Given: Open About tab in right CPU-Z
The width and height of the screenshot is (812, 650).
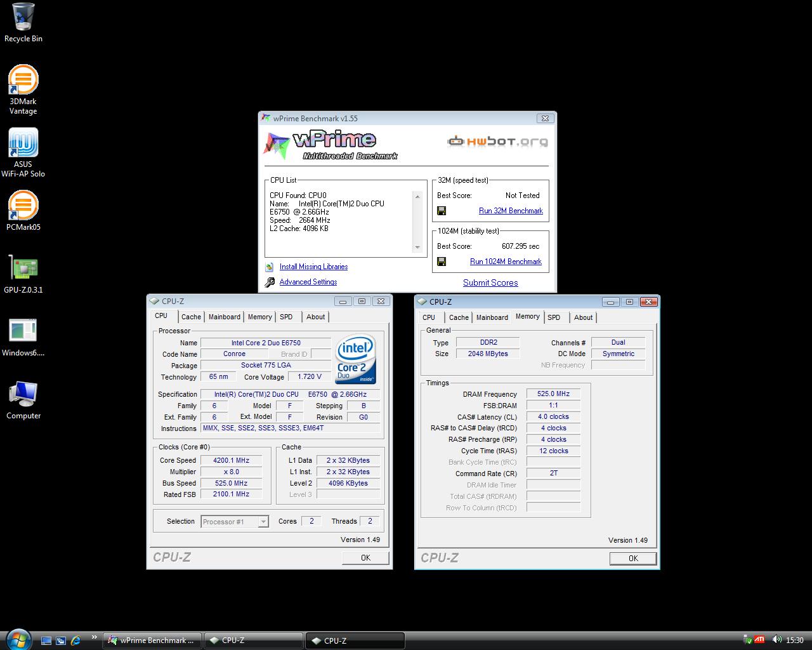Looking at the screenshot, I should (x=583, y=317).
